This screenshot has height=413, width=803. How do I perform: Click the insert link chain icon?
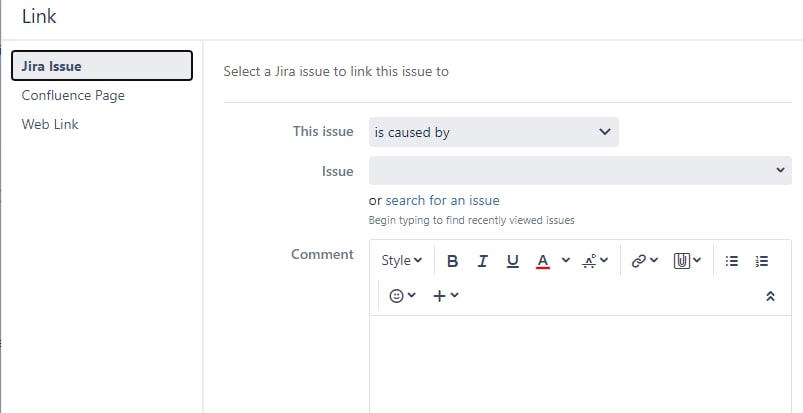pos(644,261)
